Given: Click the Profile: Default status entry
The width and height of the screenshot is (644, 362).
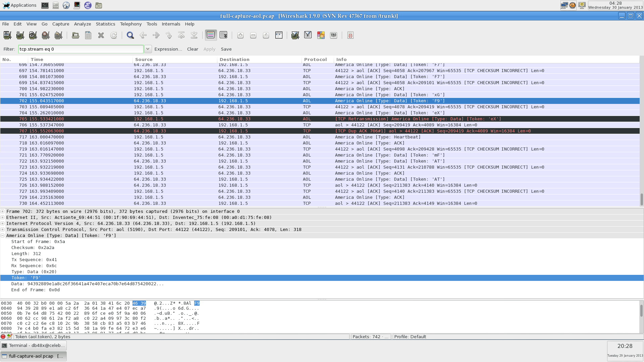Looking at the screenshot, I should [410, 337].
